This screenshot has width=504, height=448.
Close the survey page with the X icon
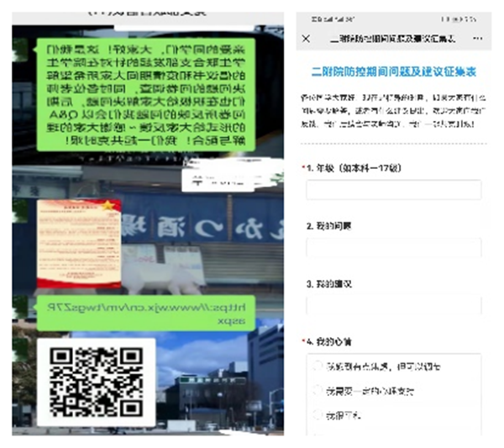[306, 39]
